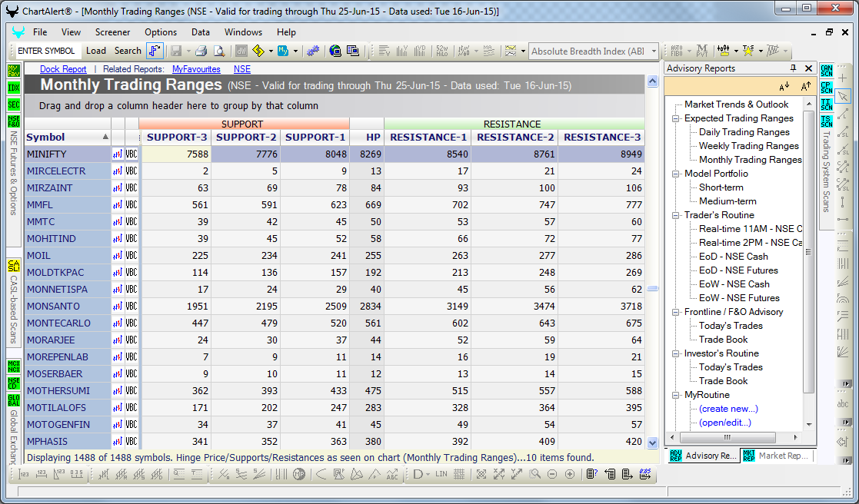Open MyFavourites related report link
Viewport: 859px width, 504px height.
pos(196,69)
